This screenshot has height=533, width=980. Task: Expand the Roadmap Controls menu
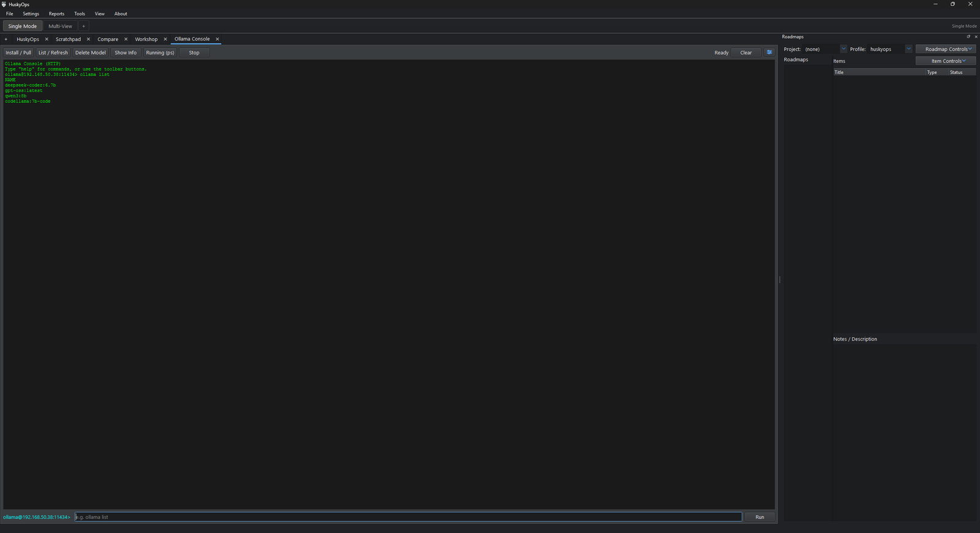coord(946,49)
